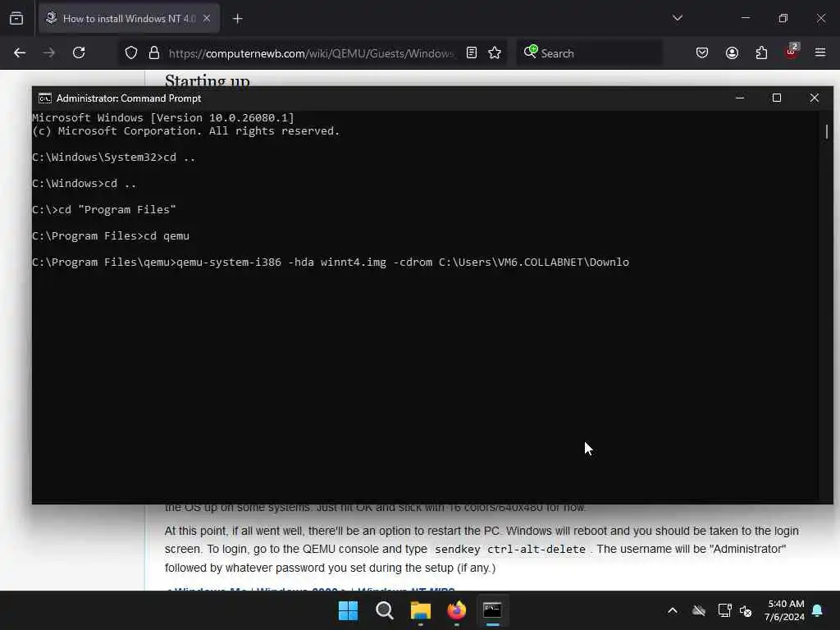Open uBlock Origin extension icon

pos(792,52)
